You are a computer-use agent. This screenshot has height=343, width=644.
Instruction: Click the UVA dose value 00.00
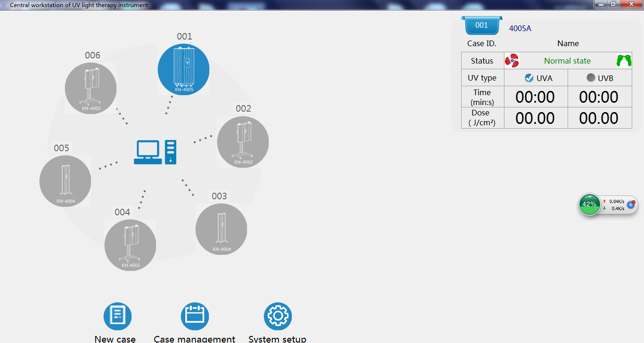(535, 118)
